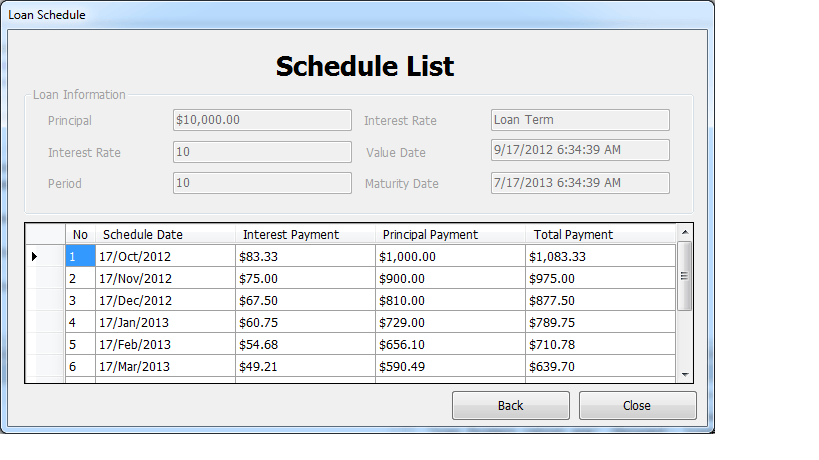Click the Principal Payment column header

(x=450, y=234)
